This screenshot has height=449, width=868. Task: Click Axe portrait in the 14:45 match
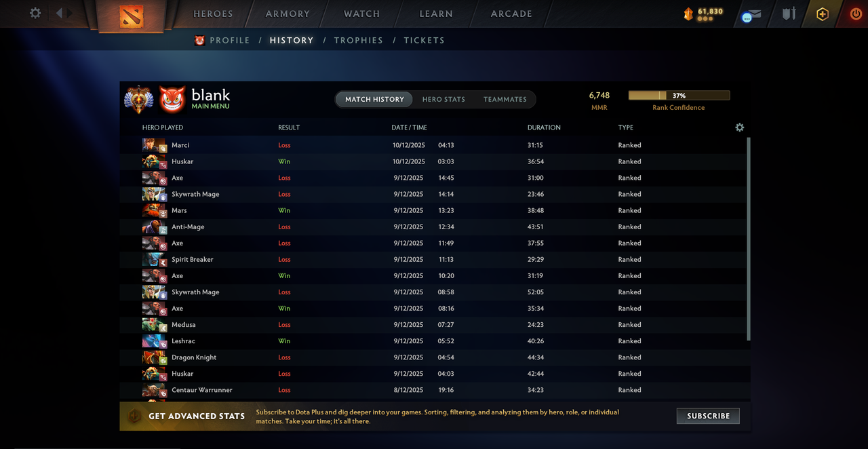point(154,178)
